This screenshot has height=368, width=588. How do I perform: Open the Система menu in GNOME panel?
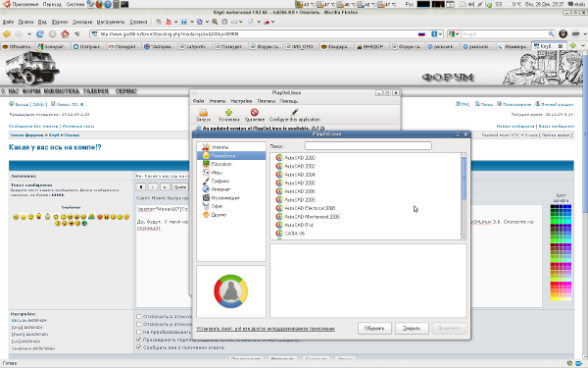click(x=75, y=4)
